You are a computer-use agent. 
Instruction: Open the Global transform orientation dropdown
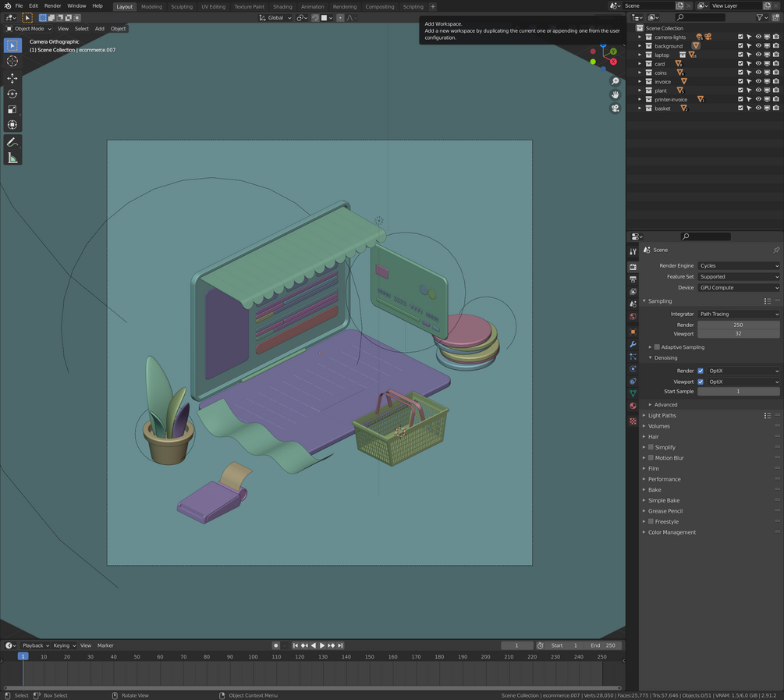point(275,17)
